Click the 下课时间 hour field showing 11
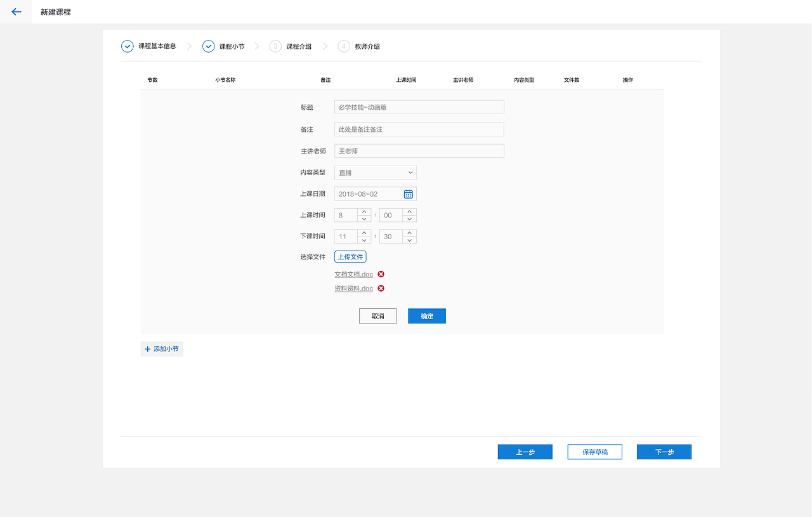This screenshot has width=812, height=517. pyautogui.click(x=346, y=237)
